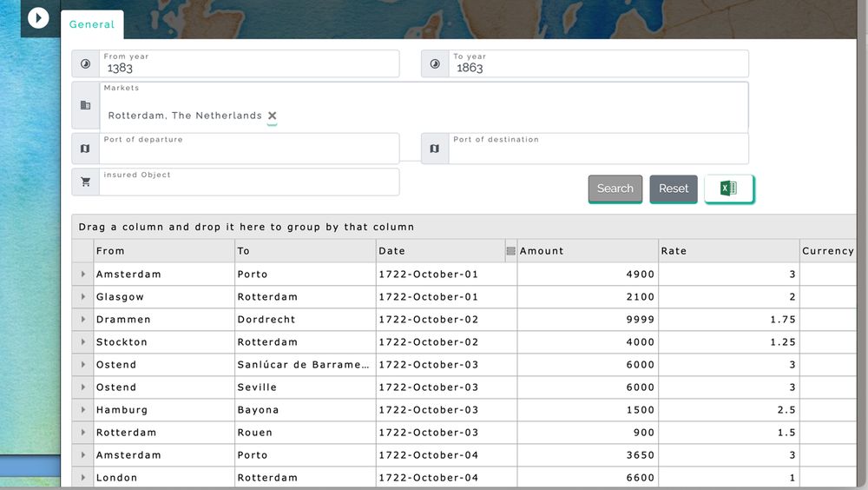Select the amount '9999' cell

point(588,319)
